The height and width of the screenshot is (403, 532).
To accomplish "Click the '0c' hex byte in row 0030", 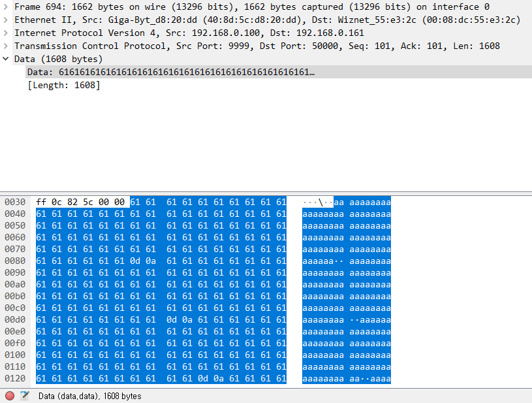I will (x=57, y=202).
